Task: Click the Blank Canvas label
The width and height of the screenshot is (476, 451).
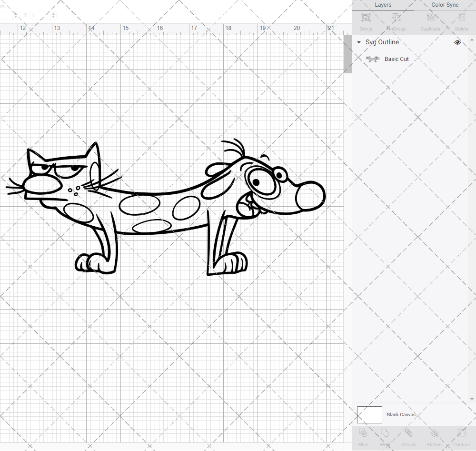Action: click(401, 414)
